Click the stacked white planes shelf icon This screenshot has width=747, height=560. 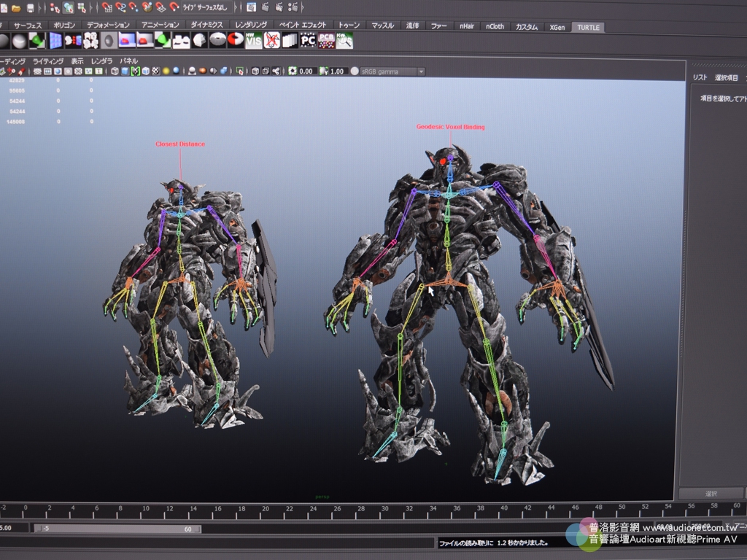(x=290, y=41)
